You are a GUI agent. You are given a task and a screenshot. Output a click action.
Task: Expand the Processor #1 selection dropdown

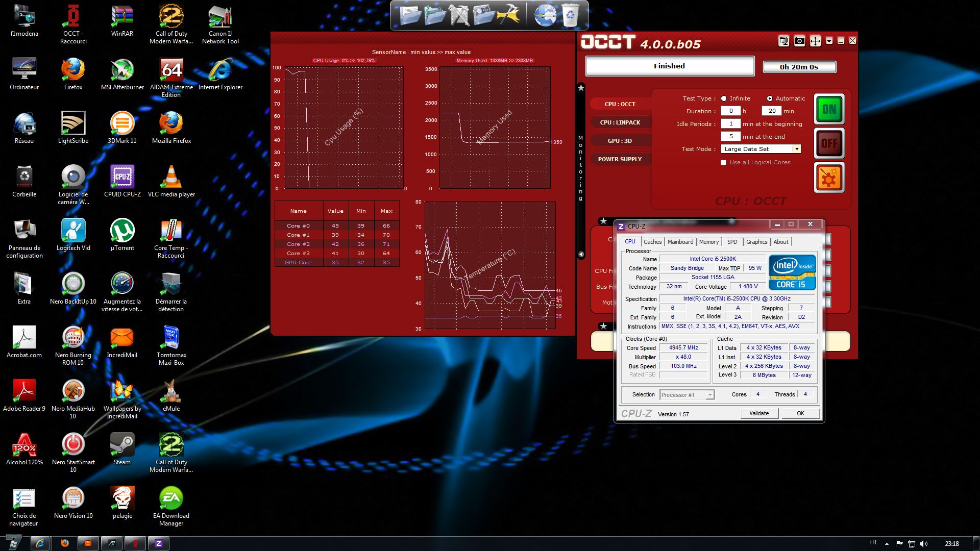click(x=709, y=395)
